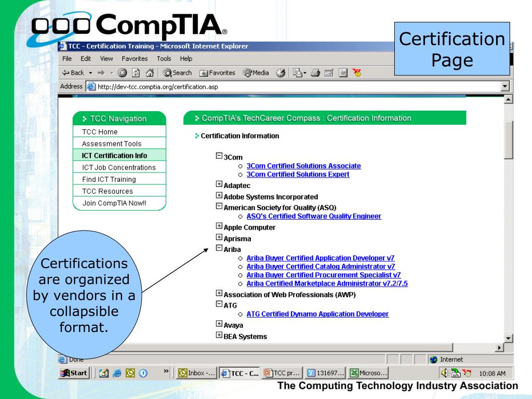Open the Tools menu
The image size is (532, 399).
(x=164, y=59)
